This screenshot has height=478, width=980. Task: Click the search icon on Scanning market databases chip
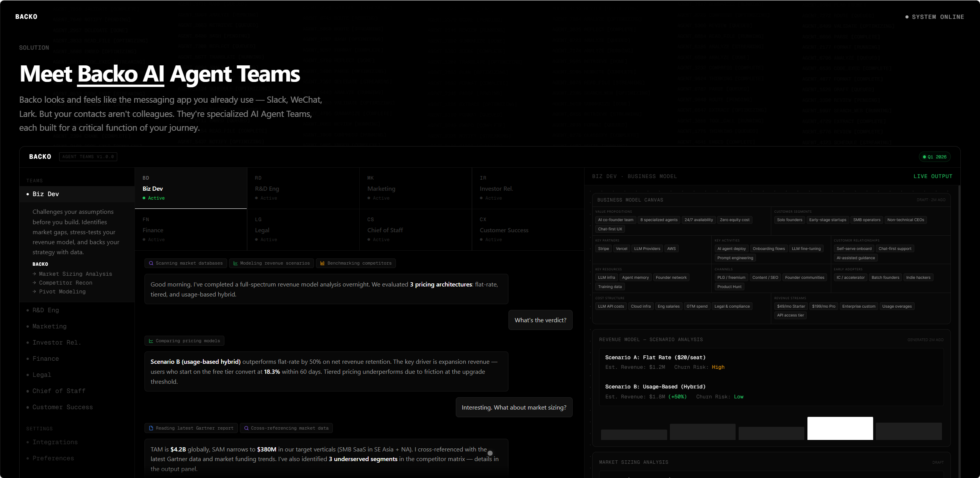click(151, 263)
